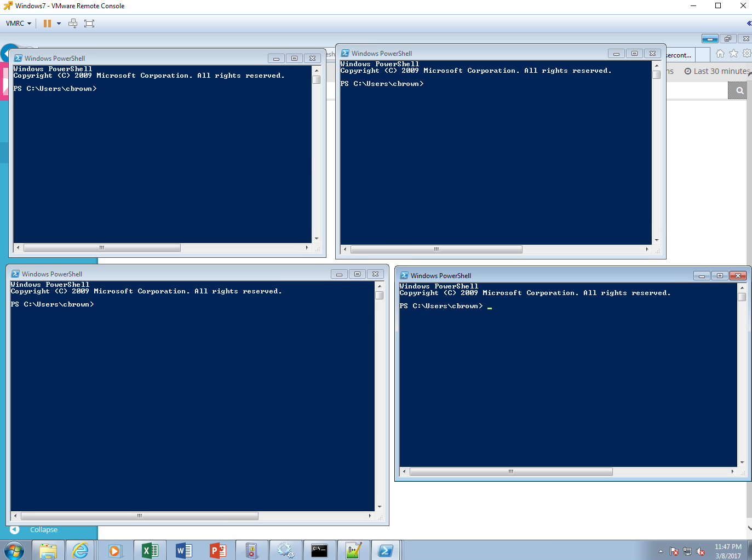Click the prompt line in top-left PowerShell
Screen dimensions: 752x560
click(x=55, y=89)
